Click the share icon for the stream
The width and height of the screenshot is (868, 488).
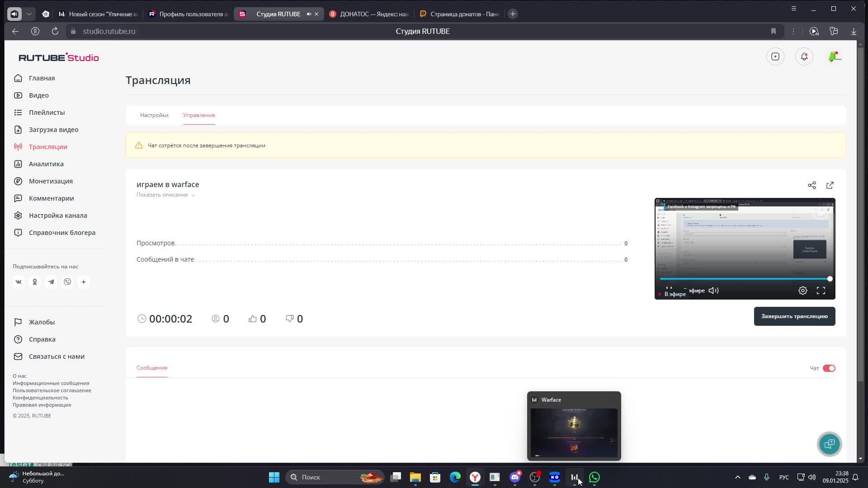click(x=811, y=185)
